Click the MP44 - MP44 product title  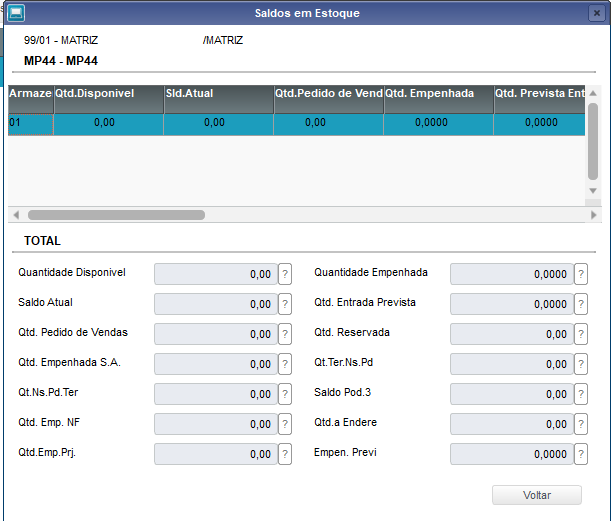(61, 61)
